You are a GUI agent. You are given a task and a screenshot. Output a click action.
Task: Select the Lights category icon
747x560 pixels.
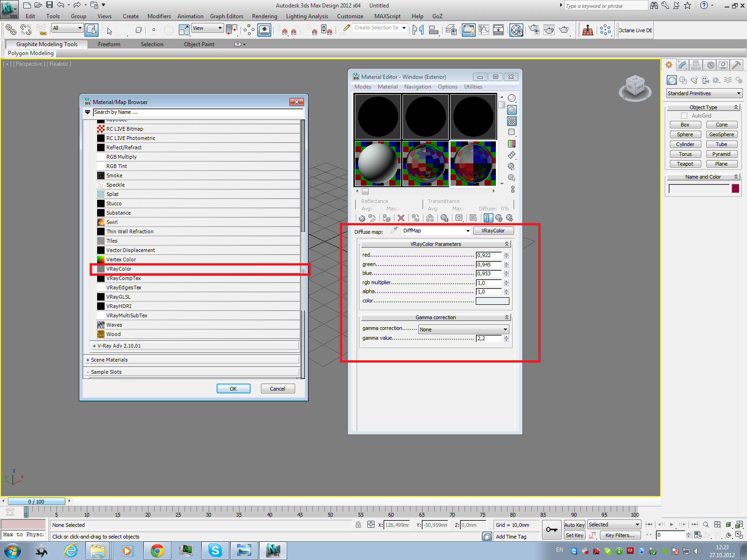coord(694,80)
